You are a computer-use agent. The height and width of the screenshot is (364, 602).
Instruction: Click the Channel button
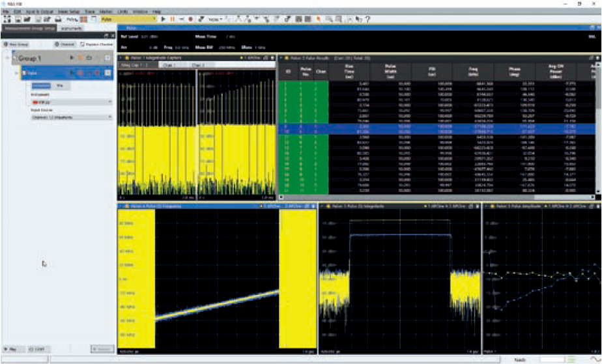(x=64, y=44)
